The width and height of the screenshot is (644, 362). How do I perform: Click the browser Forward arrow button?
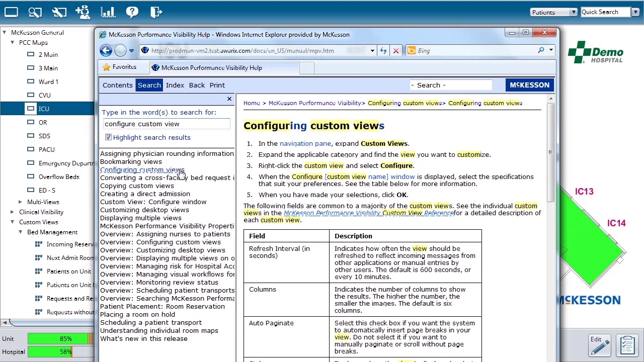[120, 50]
